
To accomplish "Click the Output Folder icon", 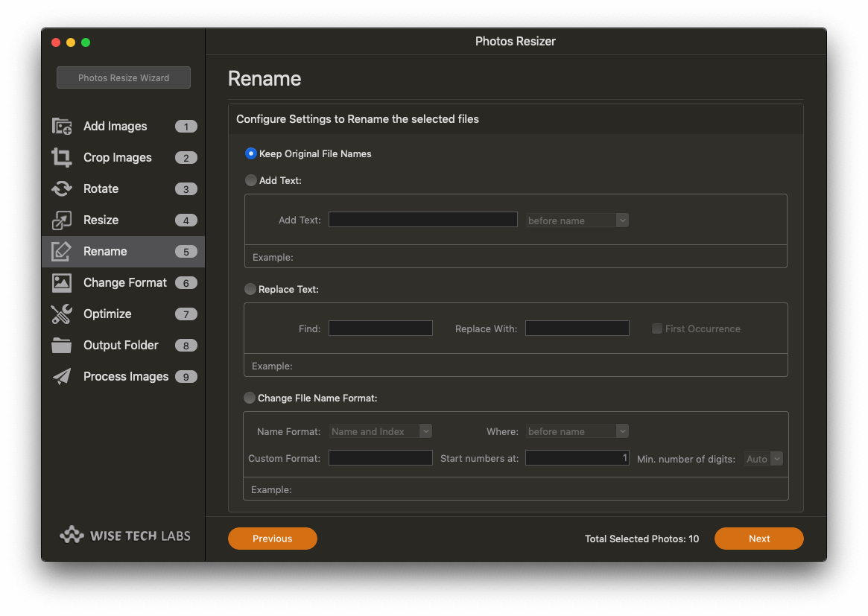I will pos(61,346).
